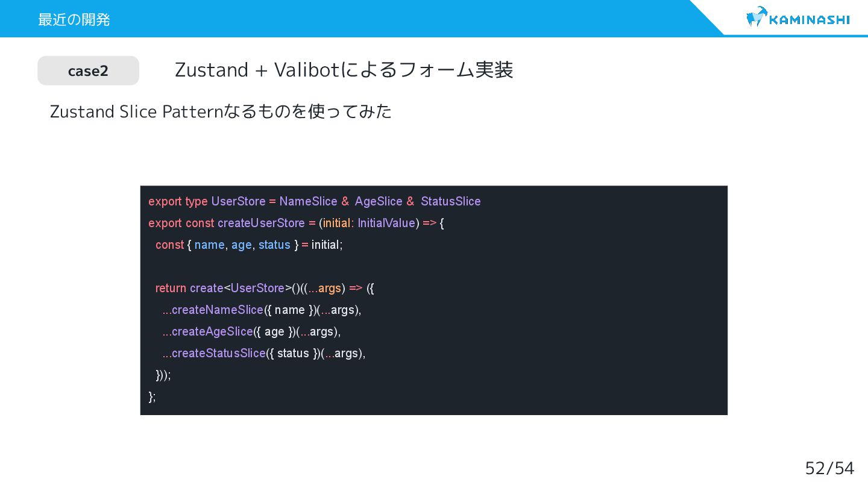Click the const { name, age, status } line
This screenshot has height=488, width=868.
[x=249, y=245]
